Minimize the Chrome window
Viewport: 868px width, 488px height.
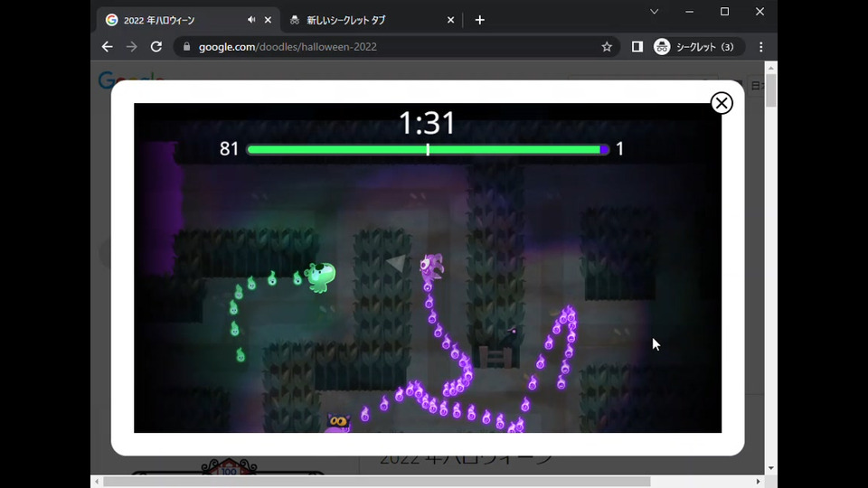click(x=689, y=12)
